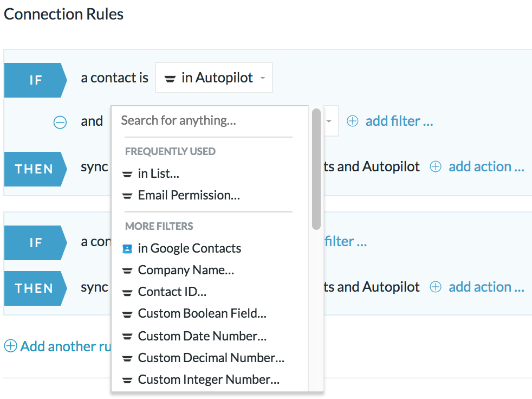The height and width of the screenshot is (399, 532).
Task: Click the first rule's IF label
Action: pos(36,80)
